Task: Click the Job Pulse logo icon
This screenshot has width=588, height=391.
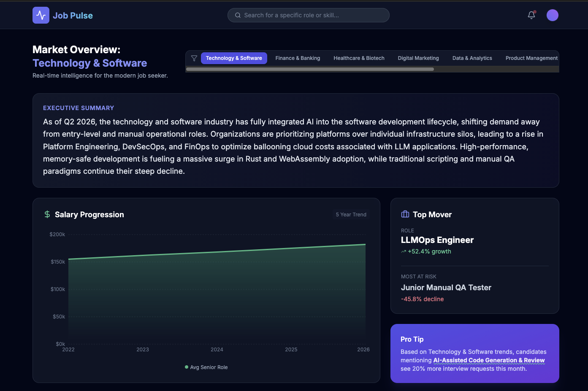Action: coord(41,15)
